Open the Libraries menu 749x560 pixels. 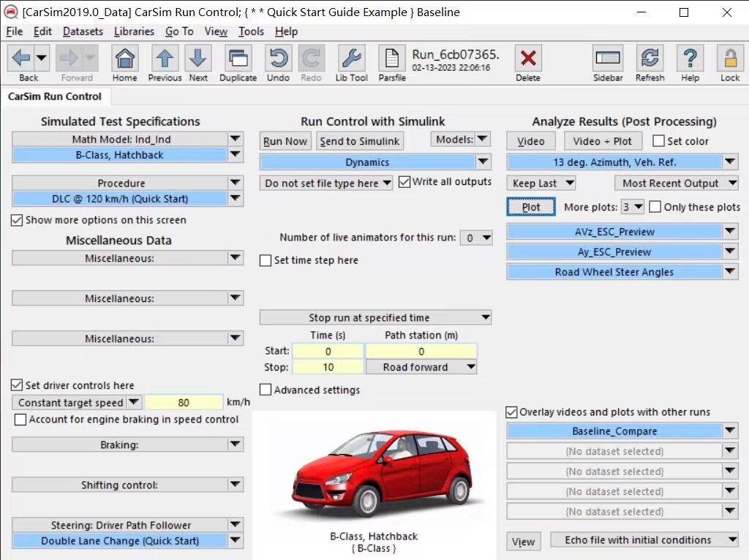[x=135, y=31]
